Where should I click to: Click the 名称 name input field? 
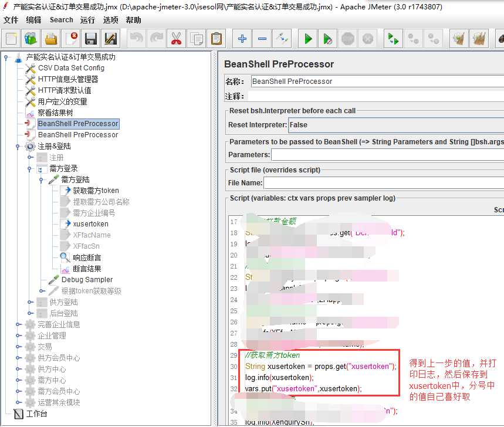377,82
